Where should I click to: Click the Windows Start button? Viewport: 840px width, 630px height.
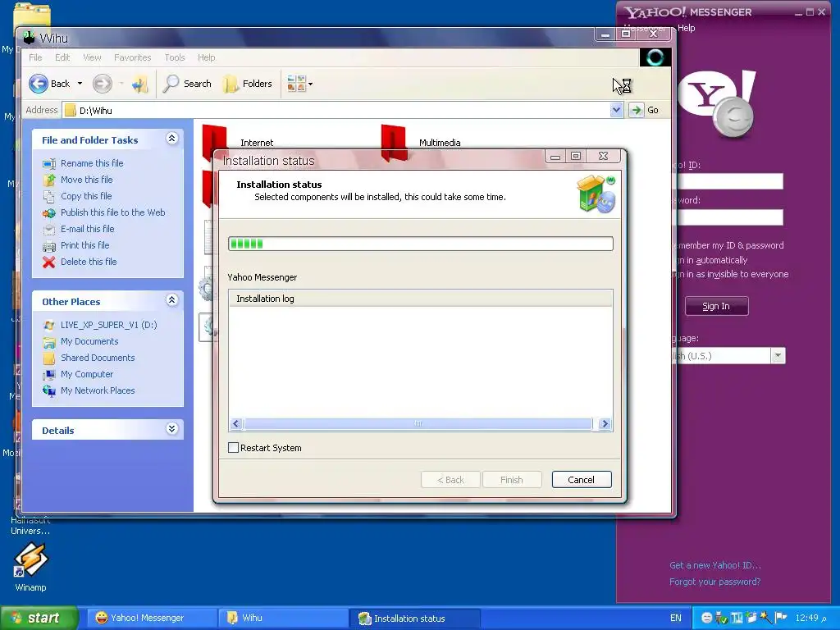pos(39,618)
